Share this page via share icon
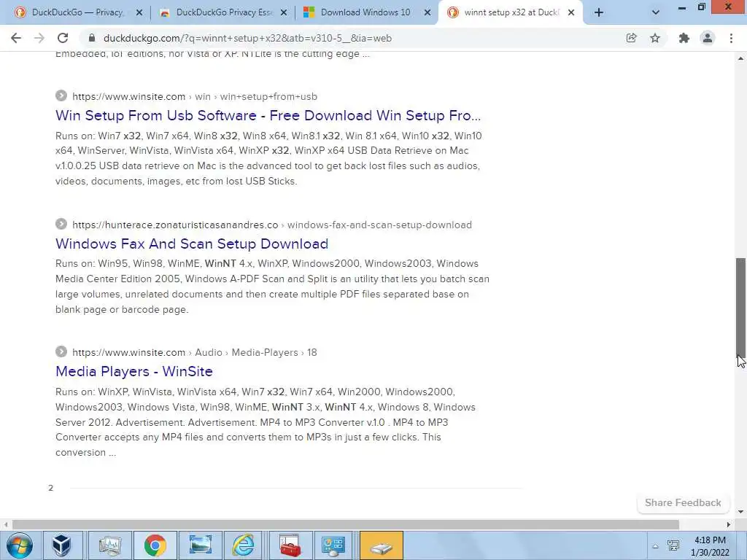Viewport: 747px width, 560px height. pyautogui.click(x=631, y=38)
